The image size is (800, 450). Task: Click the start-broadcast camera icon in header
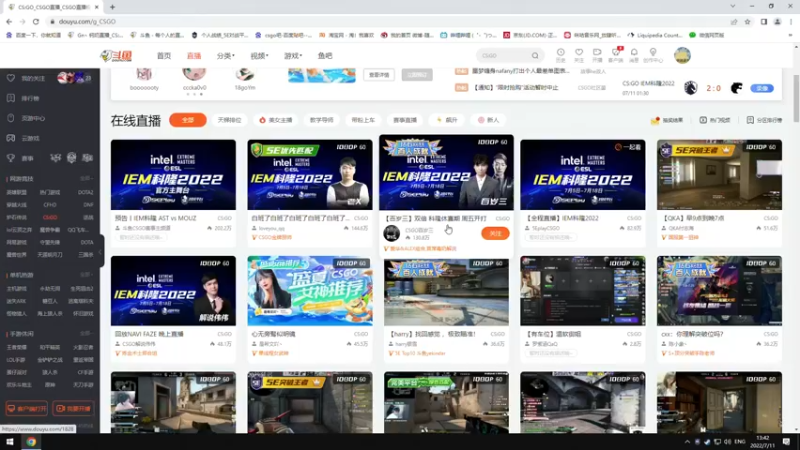(597, 55)
